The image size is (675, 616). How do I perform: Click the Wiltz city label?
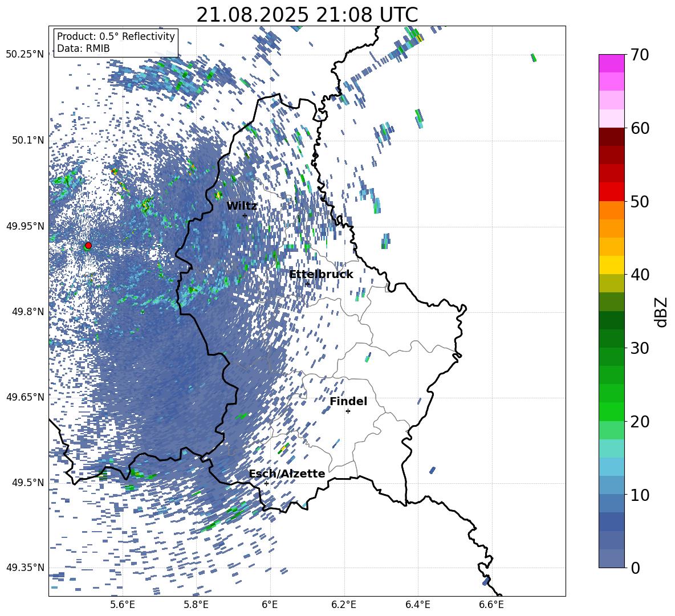click(242, 206)
